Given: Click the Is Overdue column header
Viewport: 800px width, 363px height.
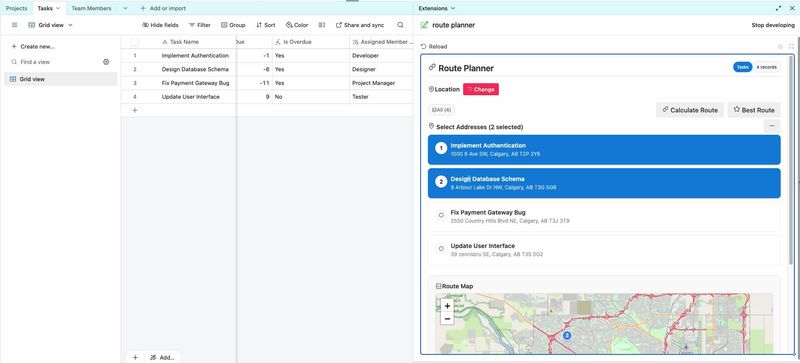Looking at the screenshot, I should point(311,42).
